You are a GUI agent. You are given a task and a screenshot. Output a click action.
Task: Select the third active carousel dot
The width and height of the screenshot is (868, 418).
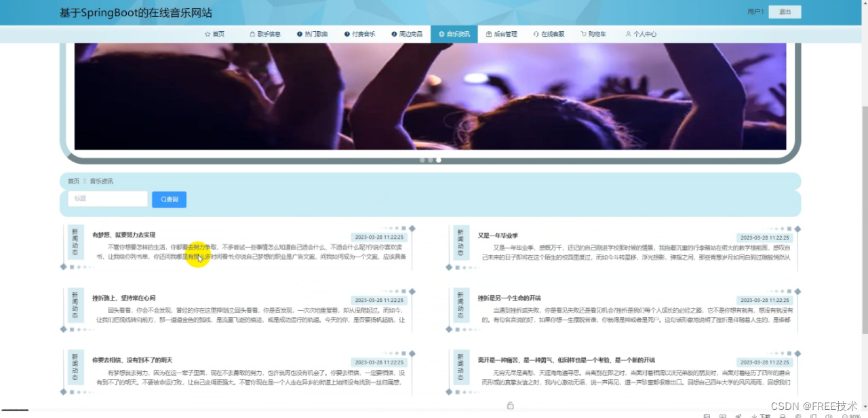(439, 160)
